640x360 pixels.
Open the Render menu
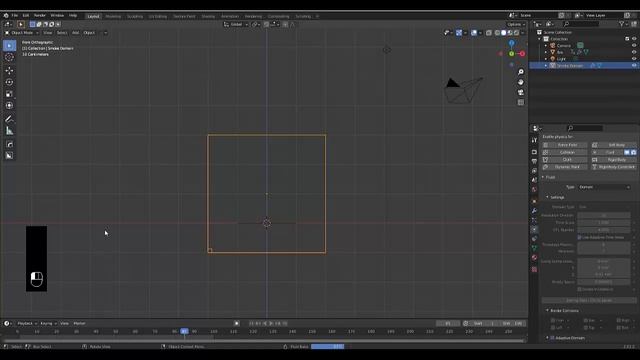pyautogui.click(x=40, y=16)
